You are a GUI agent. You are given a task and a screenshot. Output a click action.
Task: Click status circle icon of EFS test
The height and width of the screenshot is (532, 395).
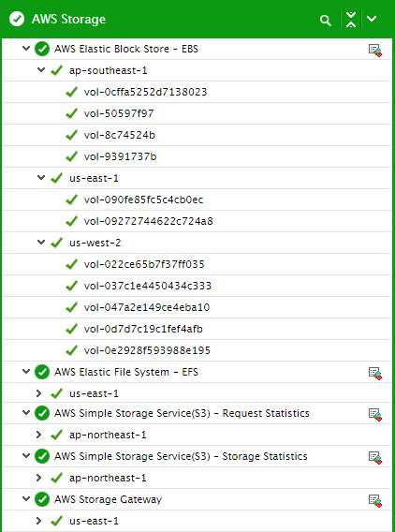point(42,372)
